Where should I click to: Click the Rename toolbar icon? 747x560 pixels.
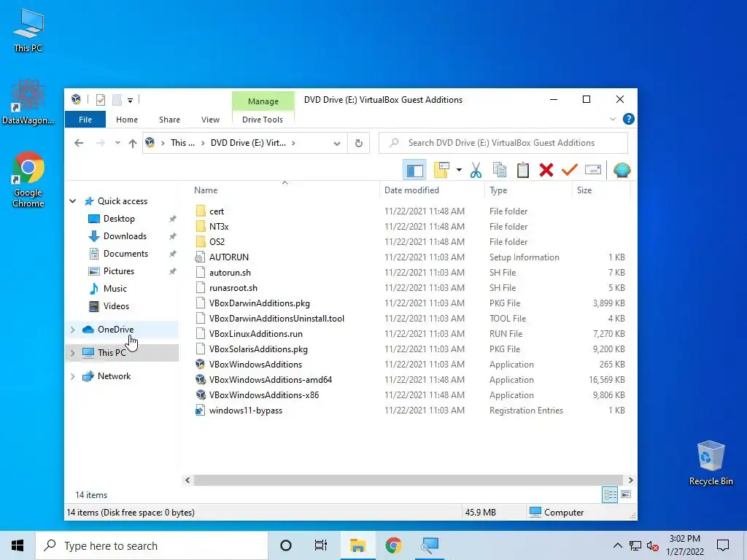point(592,170)
